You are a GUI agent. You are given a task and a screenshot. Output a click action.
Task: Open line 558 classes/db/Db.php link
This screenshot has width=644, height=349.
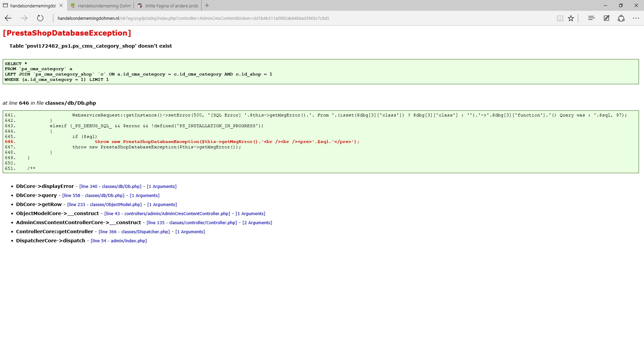click(93, 196)
